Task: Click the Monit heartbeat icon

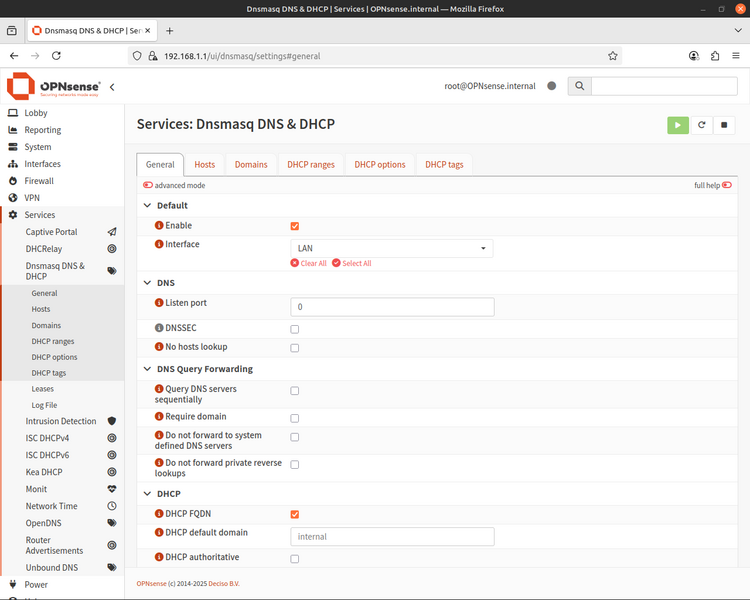Action: point(112,489)
